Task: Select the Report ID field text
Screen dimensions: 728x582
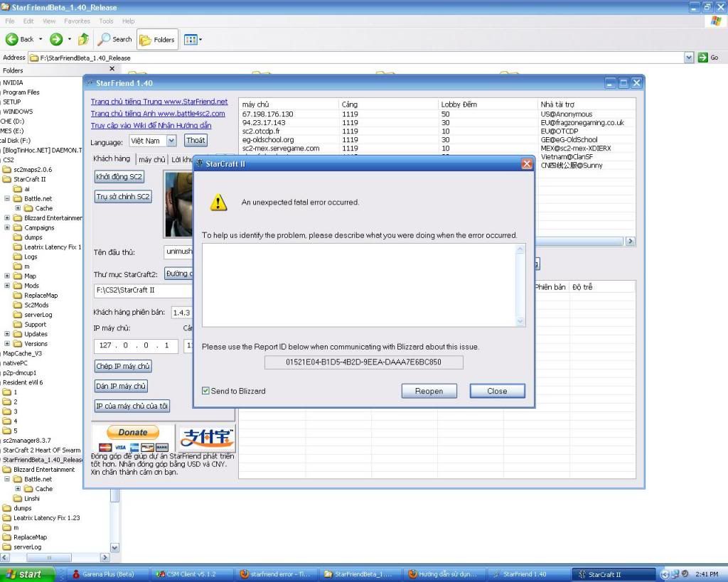Action: 363,362
